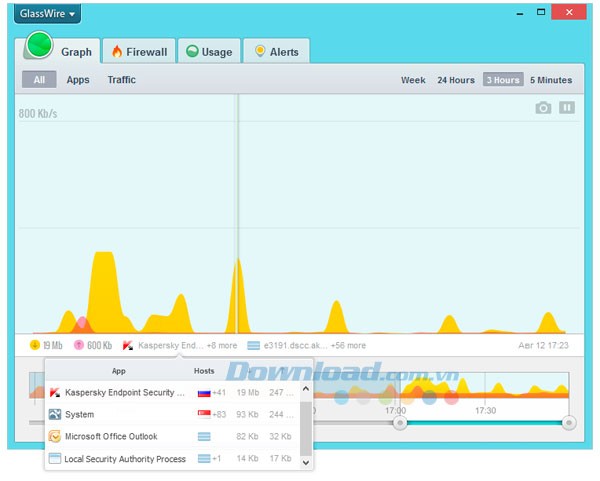Set time range to 24 Hours

(x=456, y=80)
